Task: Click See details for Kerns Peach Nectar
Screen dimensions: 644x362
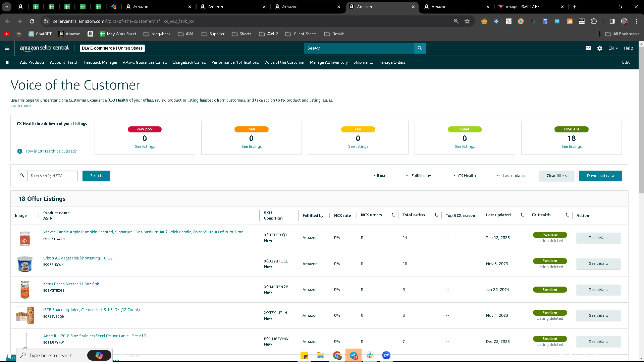Action: [x=598, y=290]
